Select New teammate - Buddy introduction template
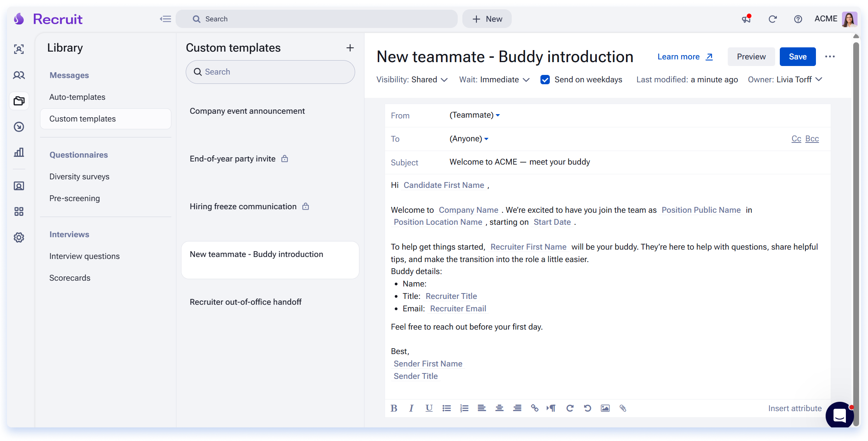 tap(270, 260)
